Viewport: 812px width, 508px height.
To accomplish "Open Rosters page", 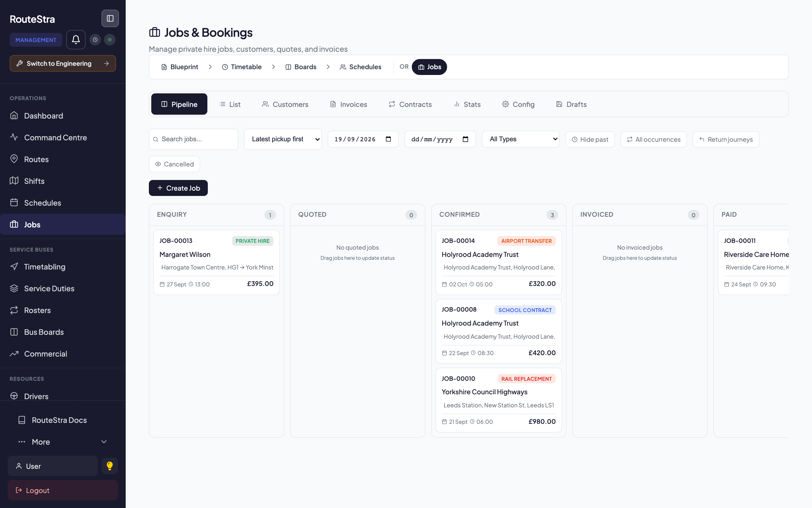I will click(63, 310).
